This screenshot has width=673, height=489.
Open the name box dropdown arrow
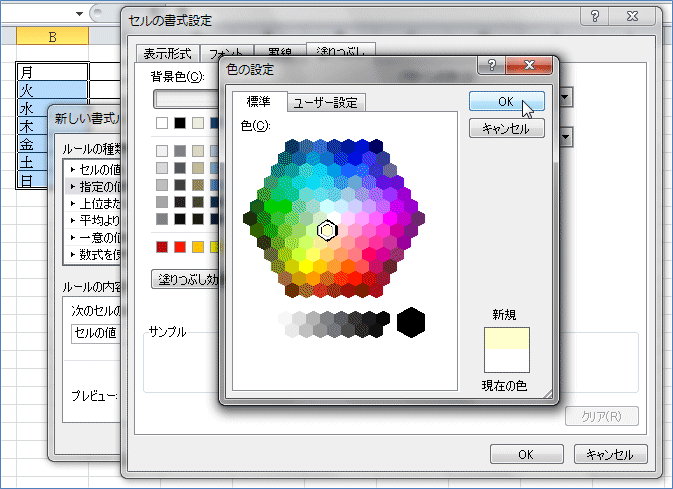79,14
